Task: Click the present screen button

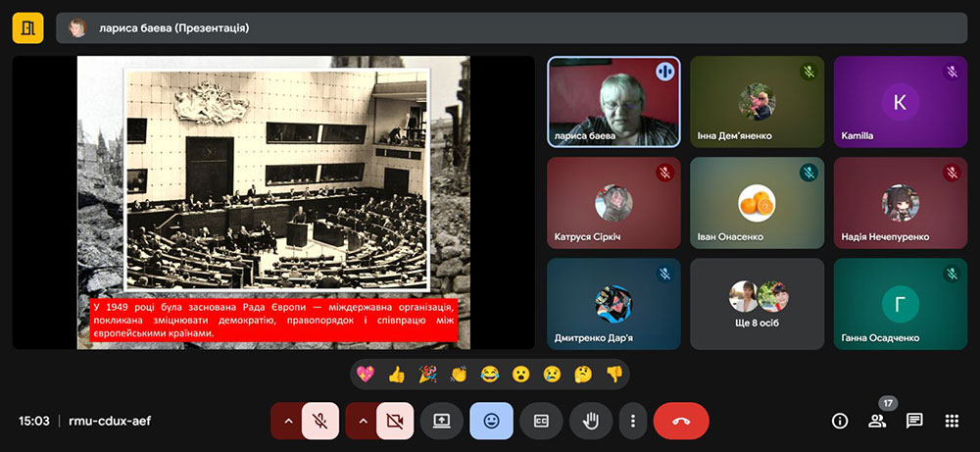Action: pyautogui.click(x=441, y=421)
